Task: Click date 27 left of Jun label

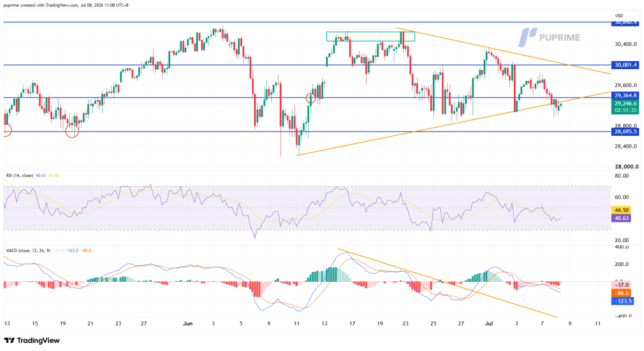Action: 144,323
